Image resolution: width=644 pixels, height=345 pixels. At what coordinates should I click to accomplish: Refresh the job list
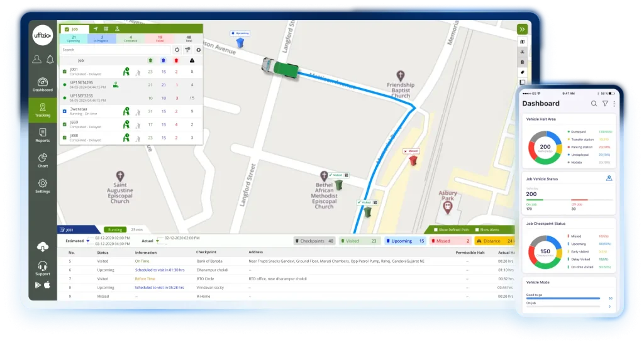(x=177, y=50)
